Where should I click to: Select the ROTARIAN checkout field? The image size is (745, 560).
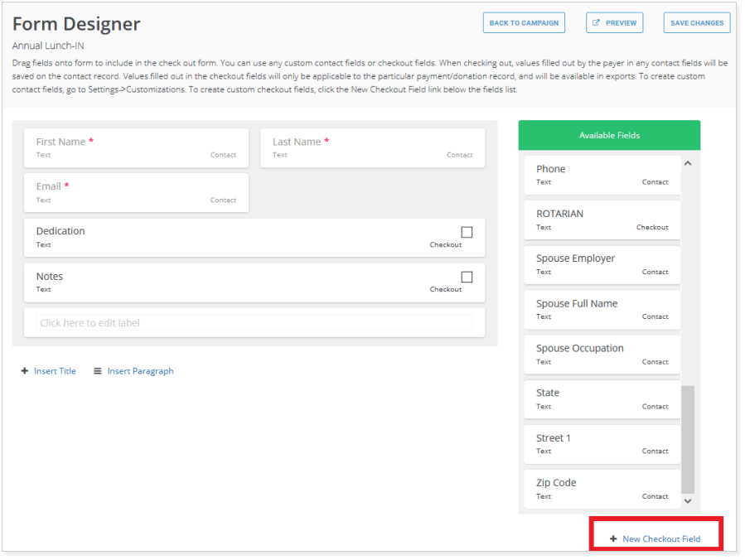(597, 219)
